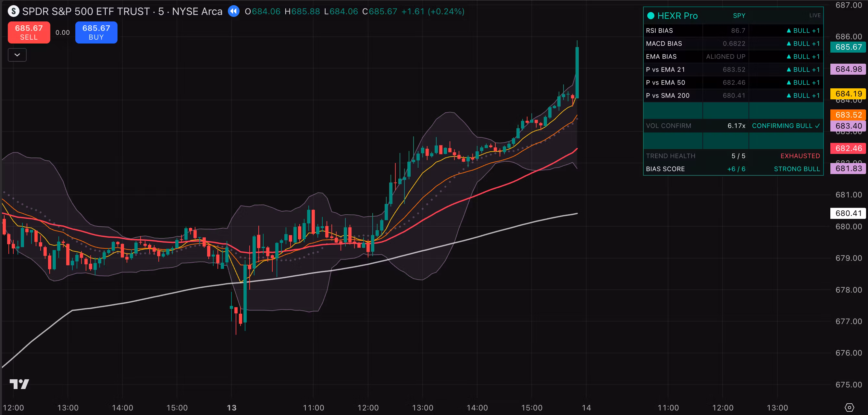Click the green HEXR Pro status dot

point(651,16)
